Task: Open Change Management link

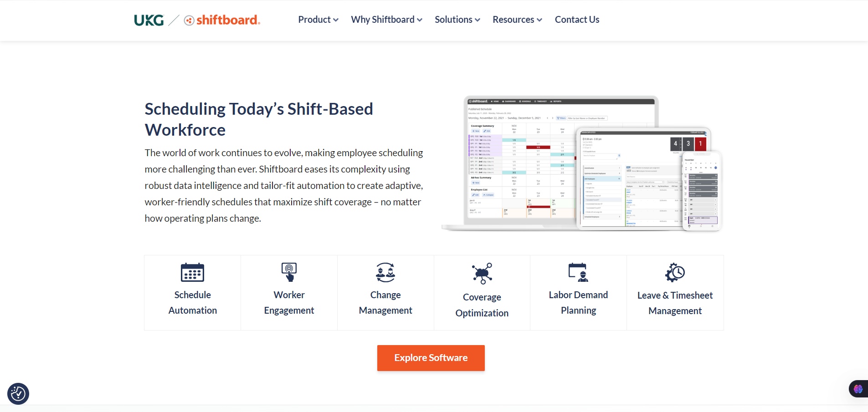Action: [x=385, y=303]
